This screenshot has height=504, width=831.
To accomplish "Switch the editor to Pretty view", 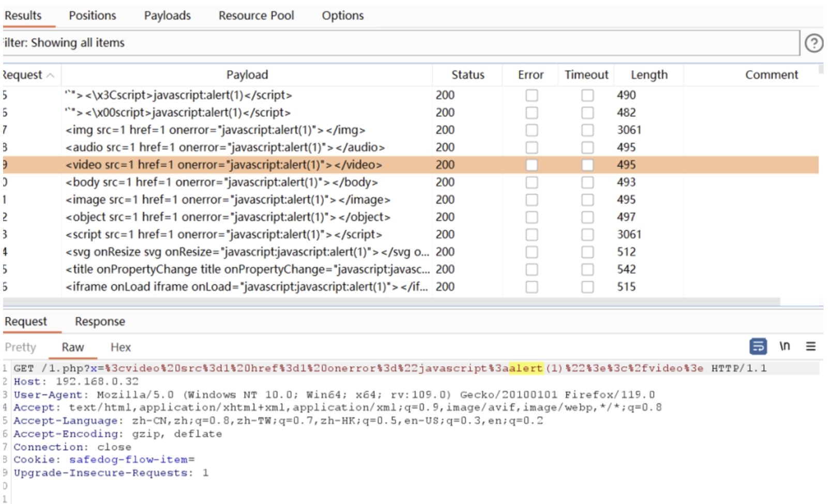I will pos(21,347).
